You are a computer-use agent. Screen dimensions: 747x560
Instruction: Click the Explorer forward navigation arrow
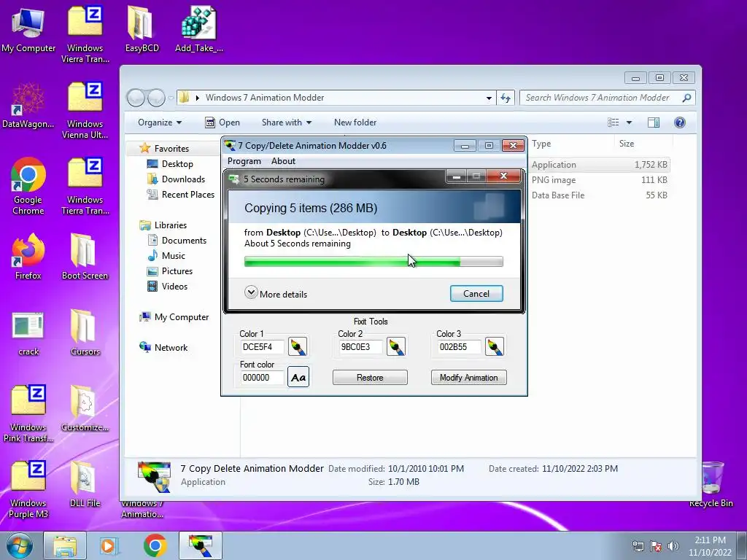pyautogui.click(x=156, y=98)
